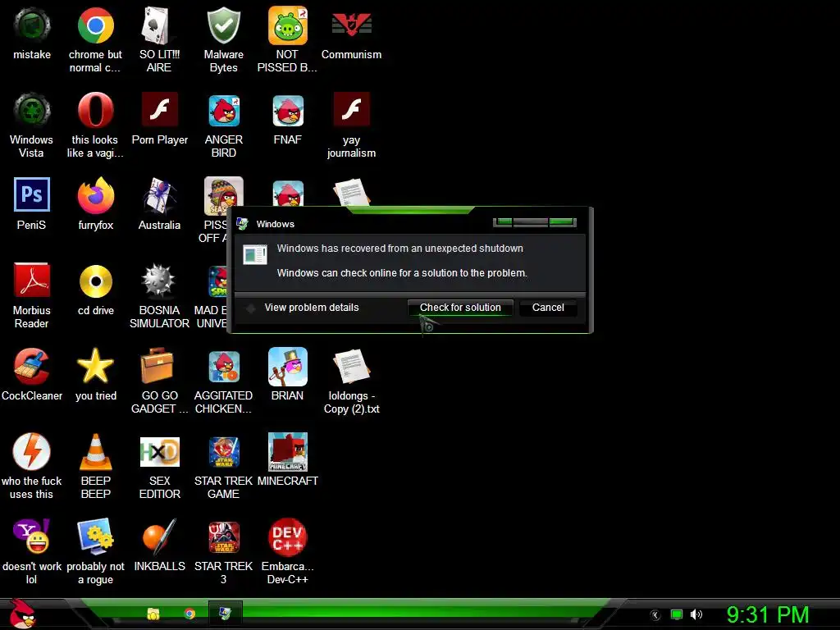
Task: Open the angry bird Start button
Action: pos(22,614)
